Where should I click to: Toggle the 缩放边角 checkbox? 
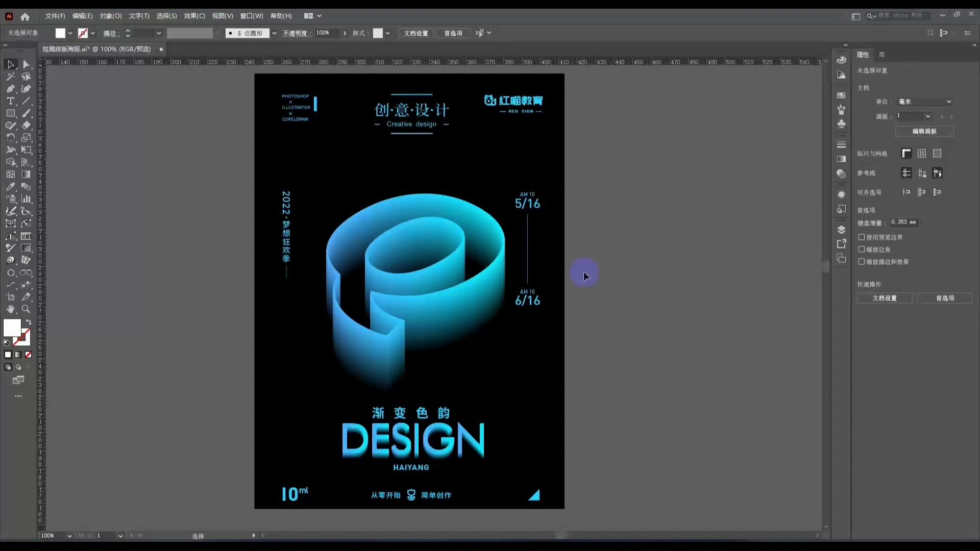click(x=862, y=249)
